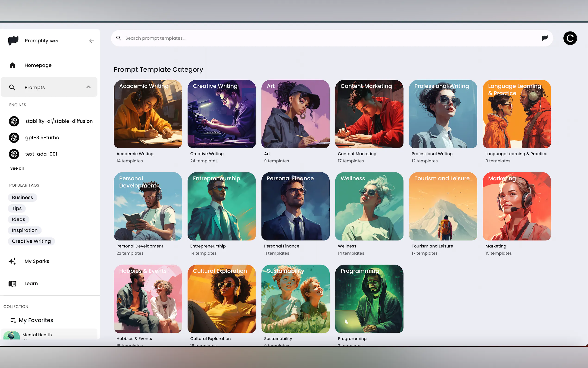Viewport: 588px width, 368px height.
Task: Toggle the Business tag filter
Action: pos(22,197)
